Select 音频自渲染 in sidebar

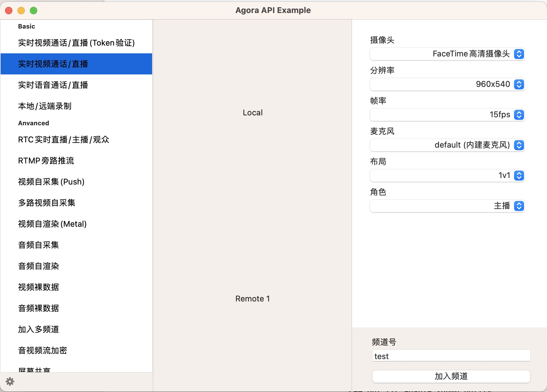76,266
